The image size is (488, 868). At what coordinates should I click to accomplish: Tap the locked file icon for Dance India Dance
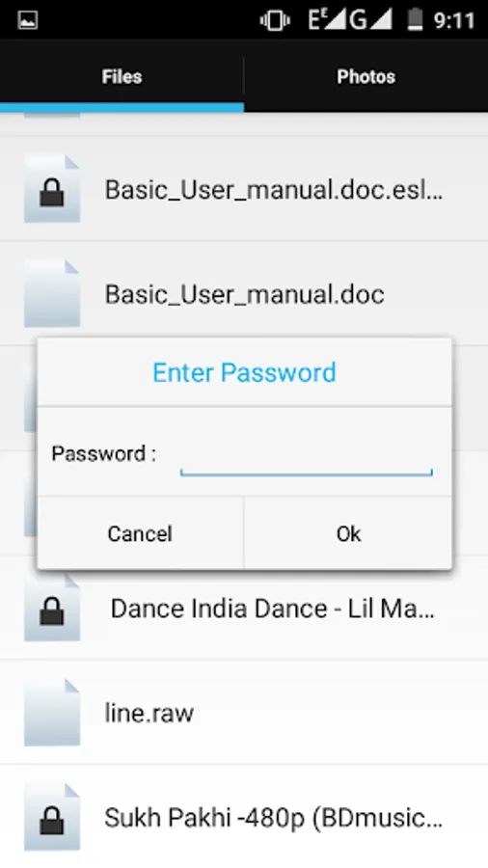tap(52, 608)
